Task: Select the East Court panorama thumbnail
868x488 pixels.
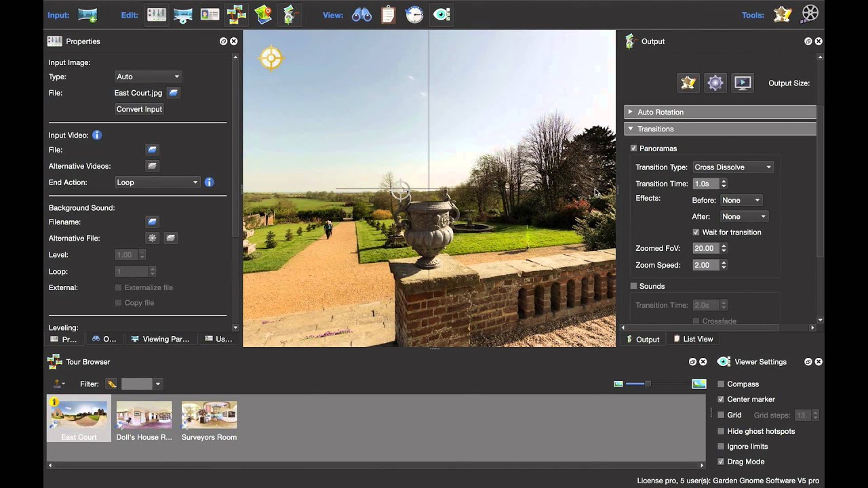Action: pyautogui.click(x=79, y=419)
